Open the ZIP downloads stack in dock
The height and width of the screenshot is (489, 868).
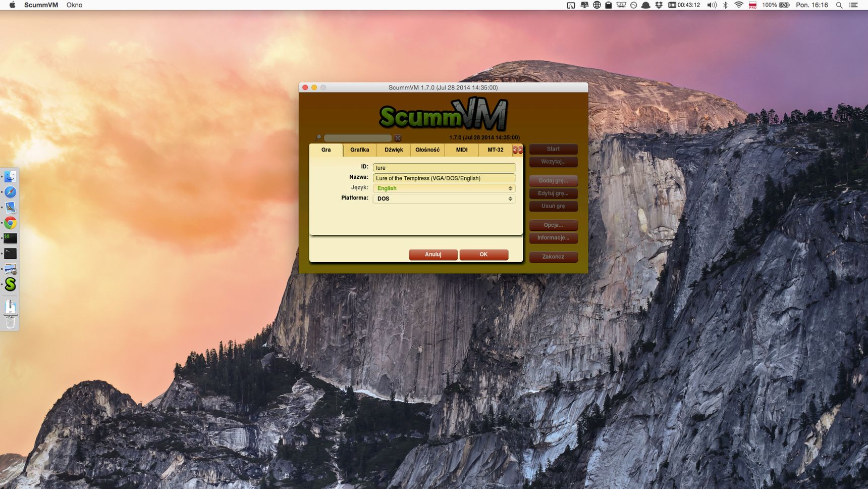tap(10, 306)
